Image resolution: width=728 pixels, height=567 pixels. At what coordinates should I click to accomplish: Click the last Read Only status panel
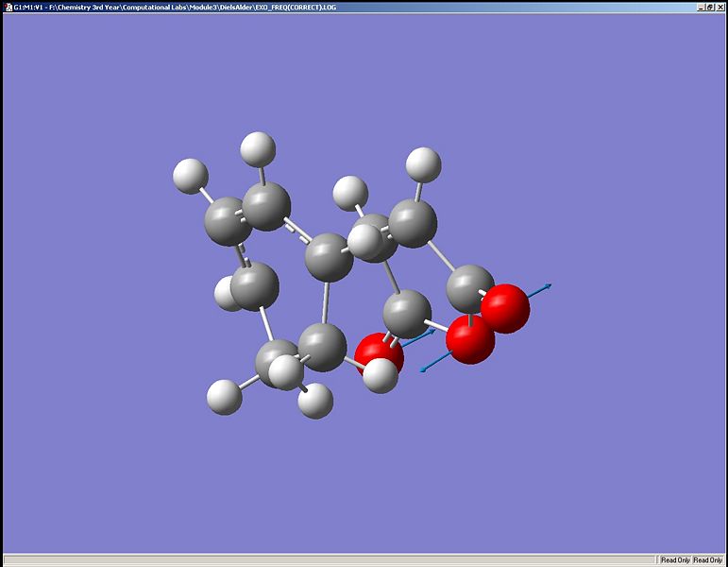(x=707, y=560)
